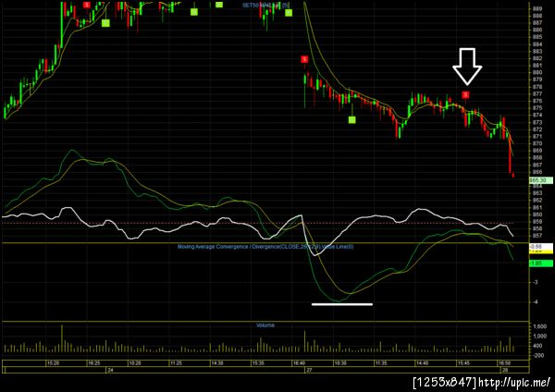Click the 15:20 time axis label
The height and width of the screenshot is (392, 555).
[53, 363]
